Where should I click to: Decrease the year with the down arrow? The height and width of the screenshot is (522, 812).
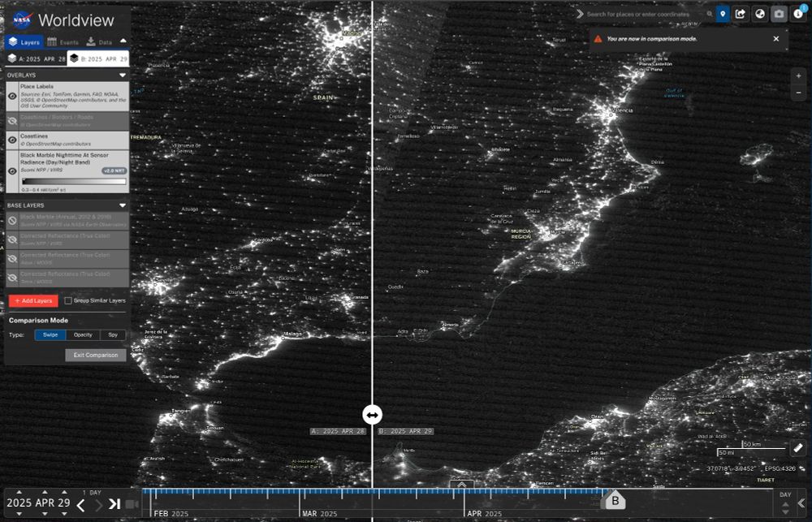19,514
